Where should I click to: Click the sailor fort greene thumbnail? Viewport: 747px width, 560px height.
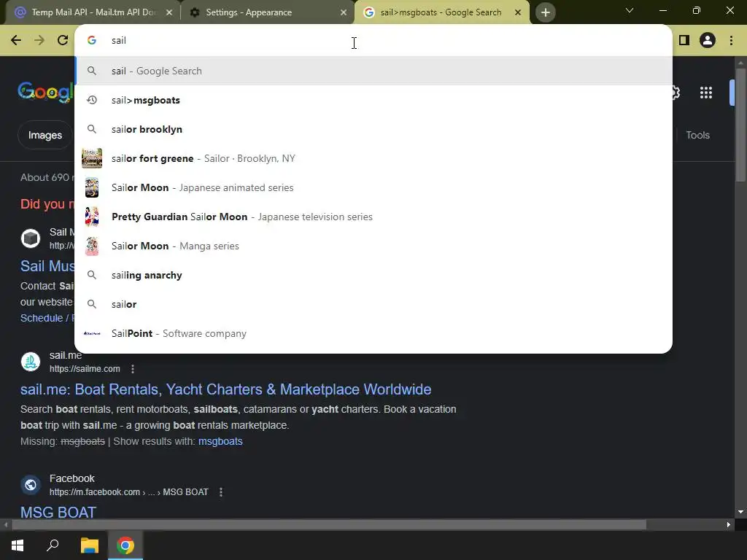click(92, 158)
